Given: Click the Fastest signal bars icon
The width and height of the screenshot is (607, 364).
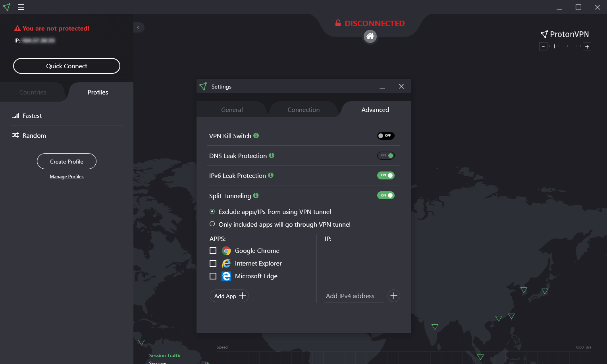Looking at the screenshot, I should pyautogui.click(x=16, y=116).
